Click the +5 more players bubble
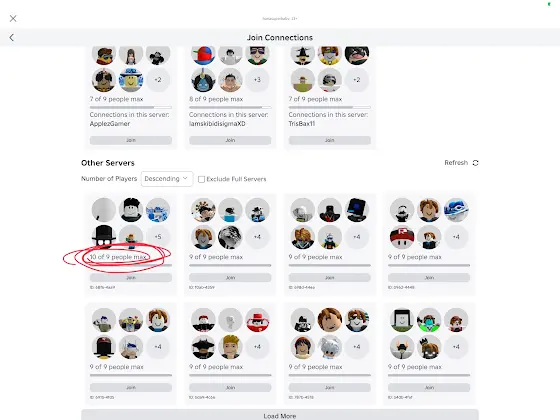This screenshot has width=560, height=420. pos(158,237)
